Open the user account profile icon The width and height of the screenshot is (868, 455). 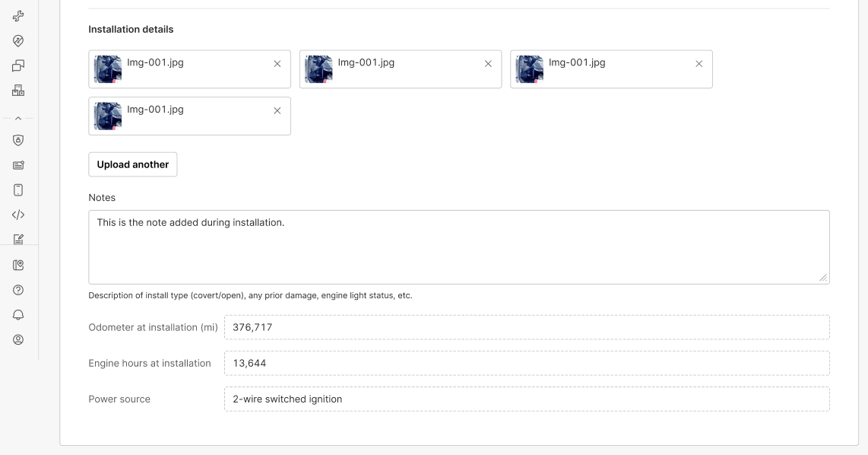click(x=18, y=339)
